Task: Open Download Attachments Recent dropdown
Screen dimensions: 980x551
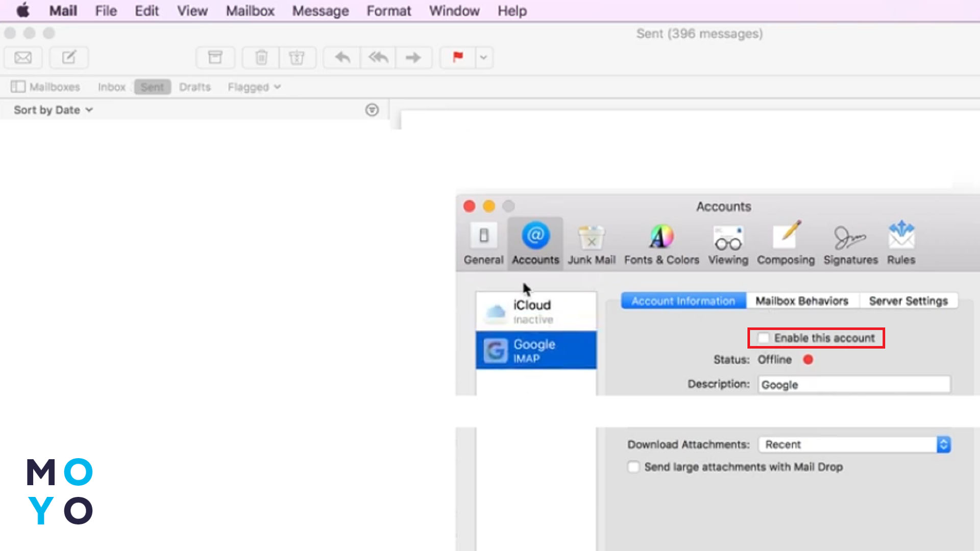Action: click(x=854, y=445)
